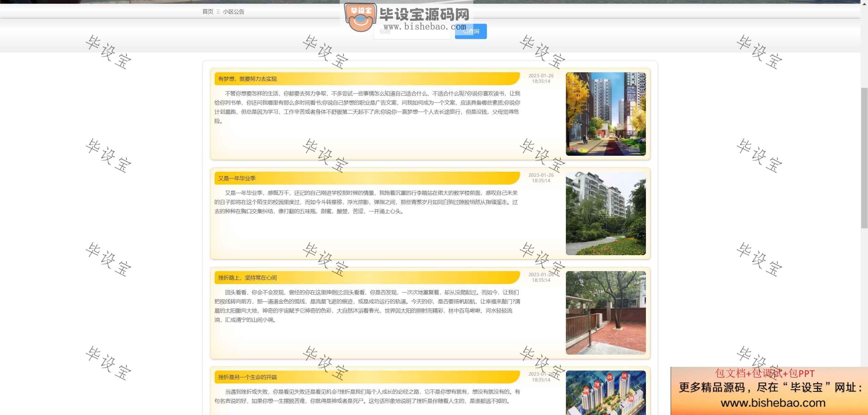Click the text starting 不管你想要怎样的生活
This screenshot has height=415, width=868.
[367, 107]
